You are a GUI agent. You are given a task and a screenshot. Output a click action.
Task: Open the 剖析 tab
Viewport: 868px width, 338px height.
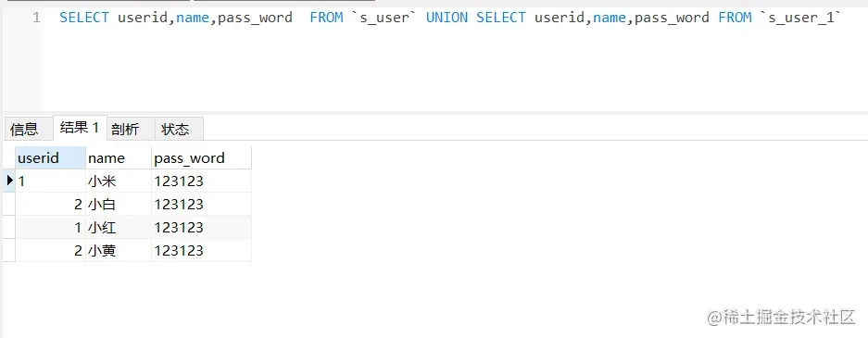point(125,129)
